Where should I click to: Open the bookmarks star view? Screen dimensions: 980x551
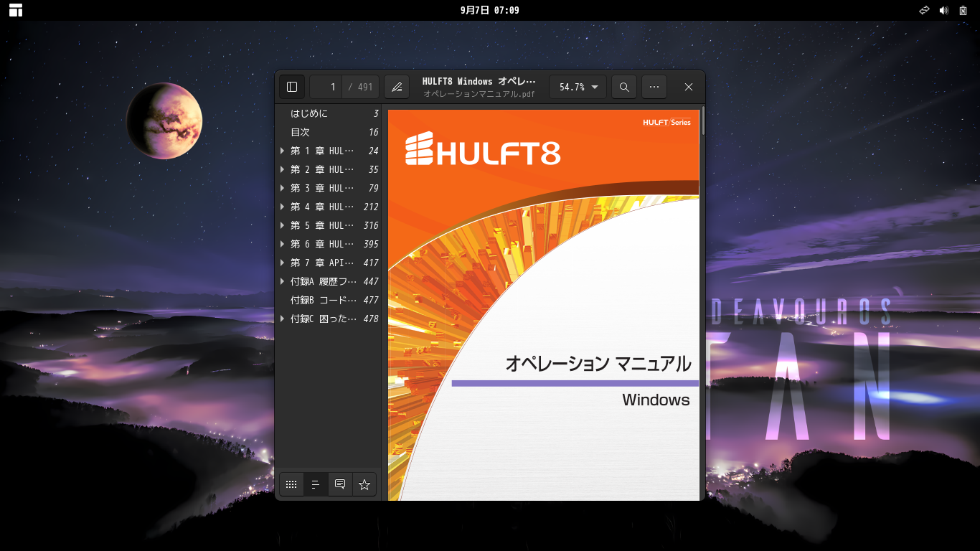364,484
